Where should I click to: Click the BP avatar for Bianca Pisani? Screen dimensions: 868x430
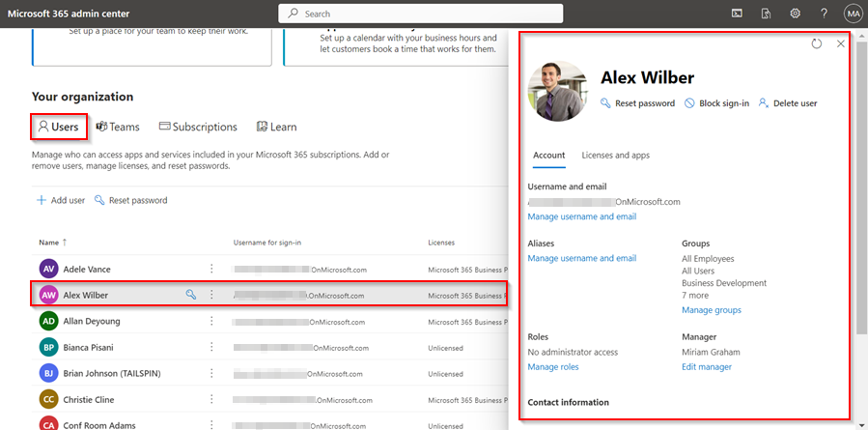[x=48, y=348]
